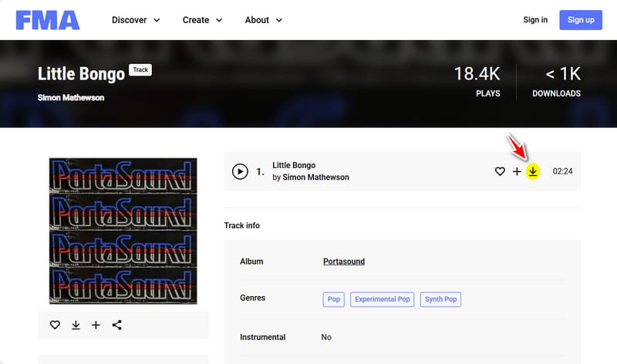Click Simon Mathewson in the track row

coord(315,177)
